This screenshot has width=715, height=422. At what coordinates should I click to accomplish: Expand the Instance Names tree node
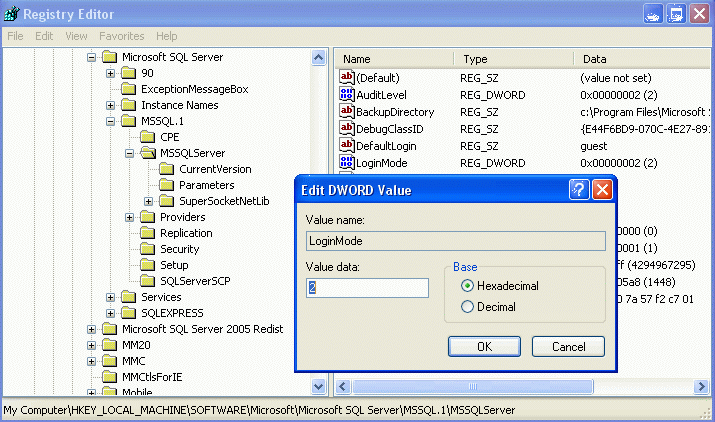[111, 105]
